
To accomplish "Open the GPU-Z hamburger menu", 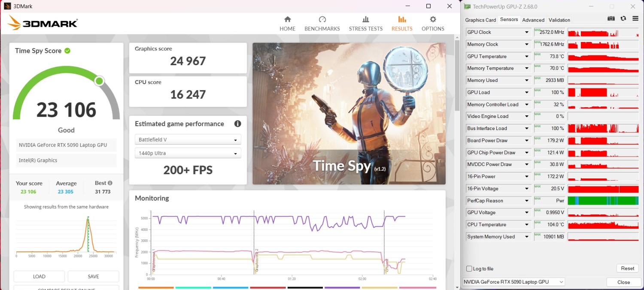I will point(635,19).
